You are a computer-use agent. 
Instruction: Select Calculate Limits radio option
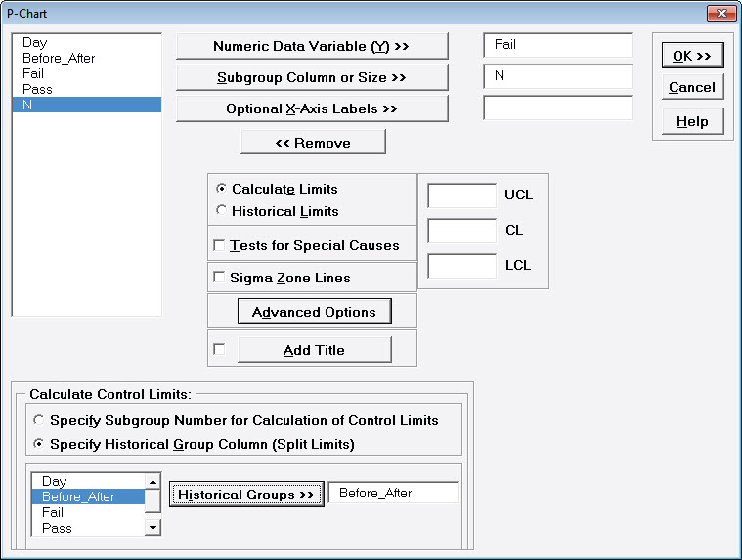[222, 189]
